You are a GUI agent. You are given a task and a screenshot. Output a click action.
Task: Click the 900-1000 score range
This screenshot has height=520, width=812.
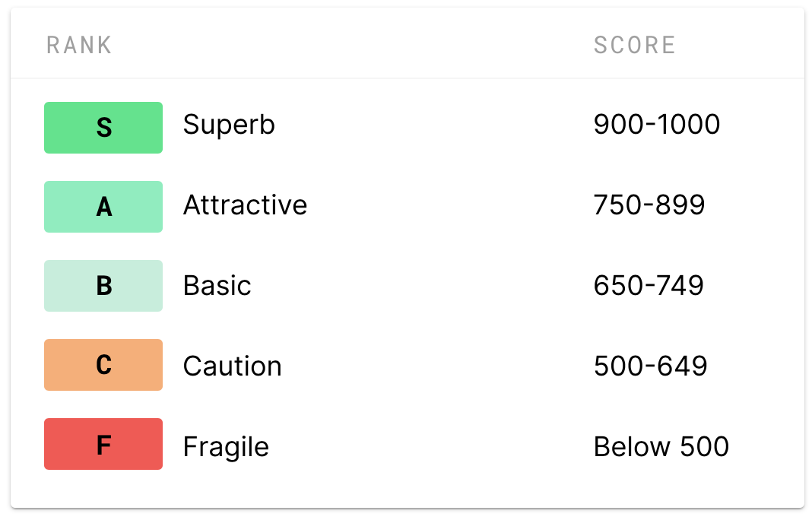pos(657,125)
